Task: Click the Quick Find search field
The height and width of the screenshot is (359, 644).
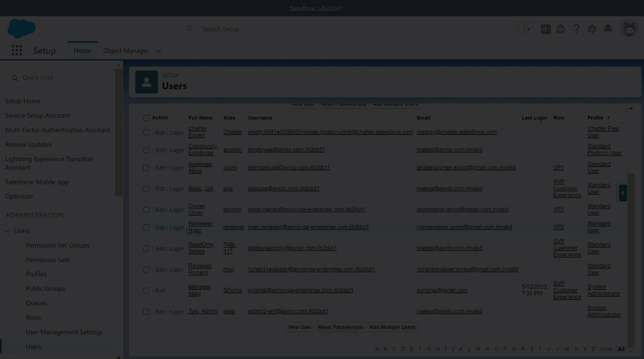Action: (x=56, y=77)
